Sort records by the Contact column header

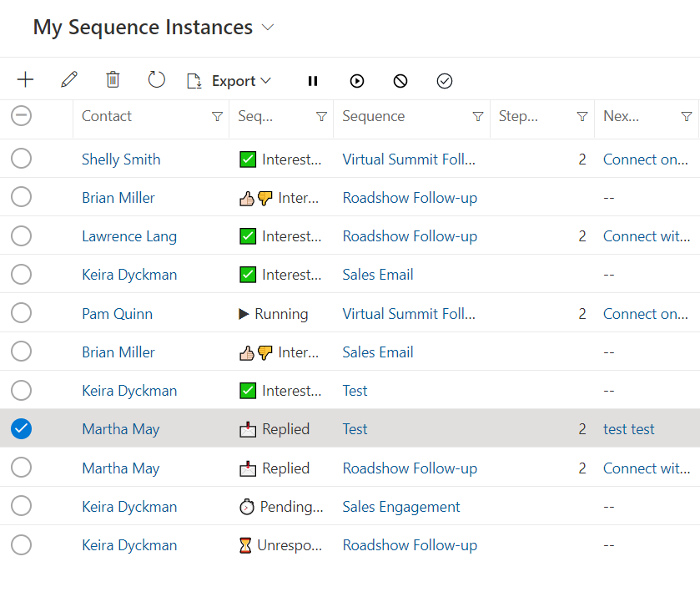107,116
